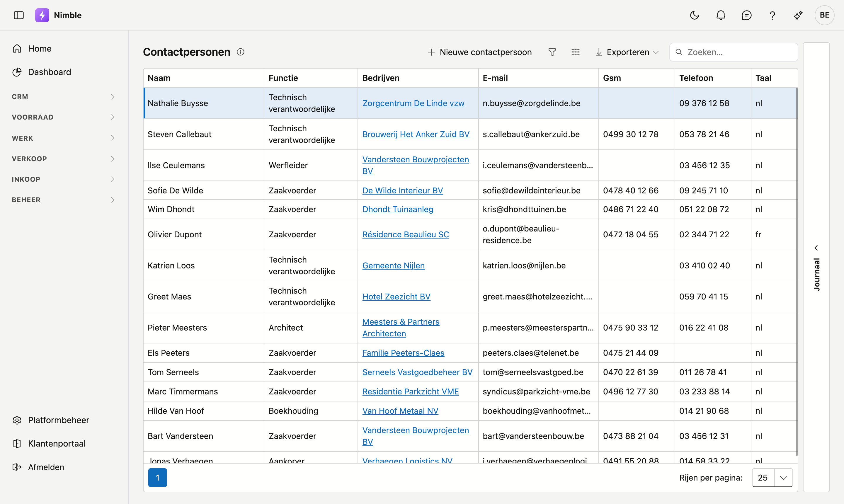844x504 pixels.
Task: Expand the INKOOP section
Action: (64, 179)
